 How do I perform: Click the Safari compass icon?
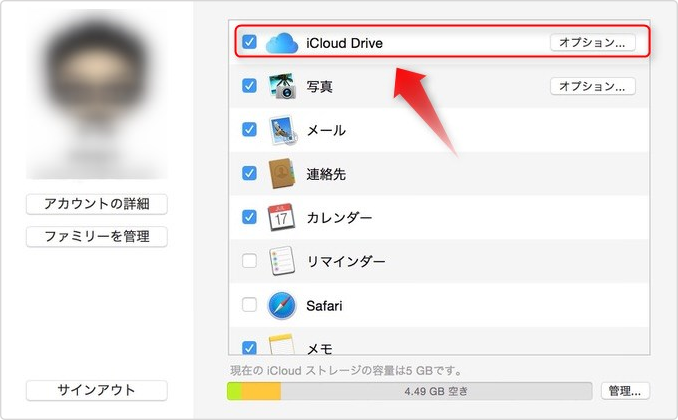281,305
